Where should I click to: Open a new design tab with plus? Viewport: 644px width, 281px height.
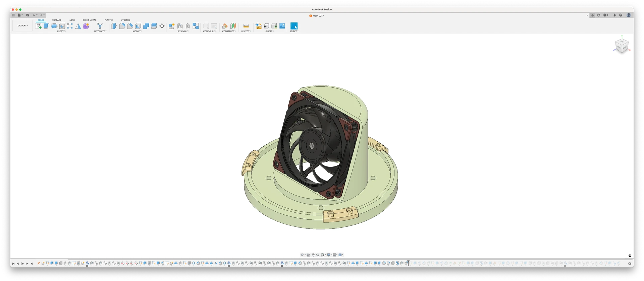pos(593,15)
